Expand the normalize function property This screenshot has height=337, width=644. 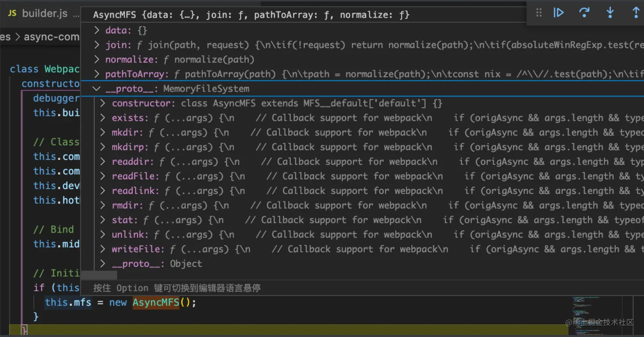[x=97, y=59]
